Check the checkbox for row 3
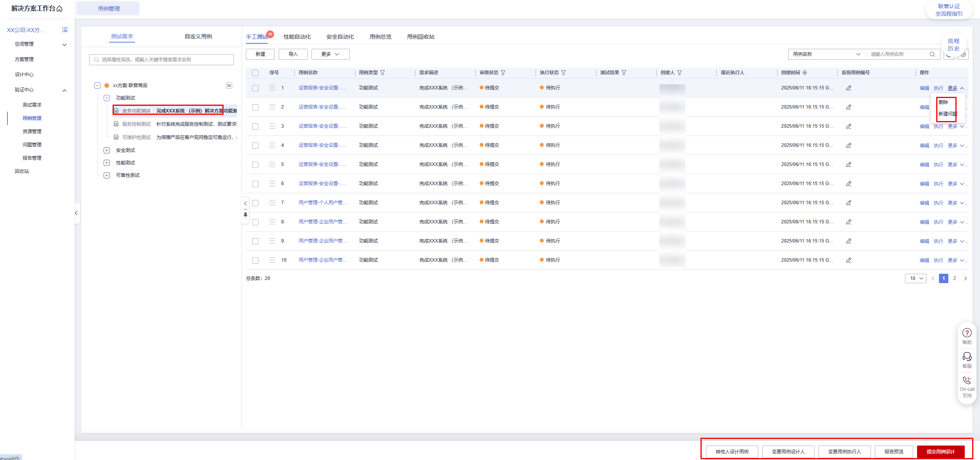Viewport: 980px width, 460px height. click(255, 127)
